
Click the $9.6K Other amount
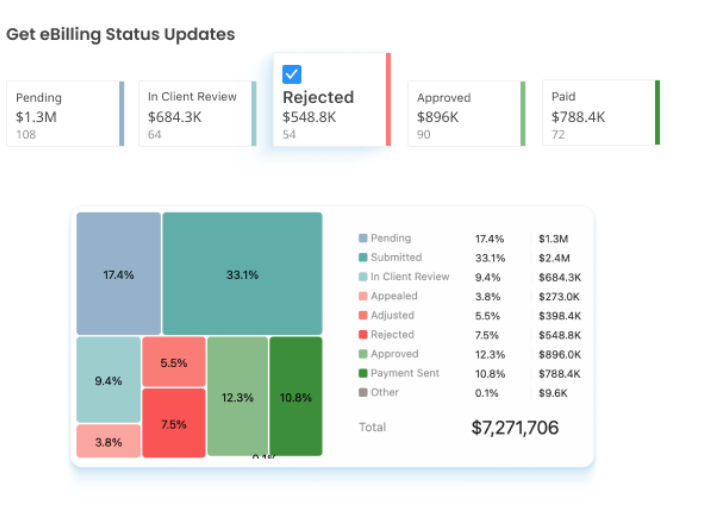tap(553, 393)
